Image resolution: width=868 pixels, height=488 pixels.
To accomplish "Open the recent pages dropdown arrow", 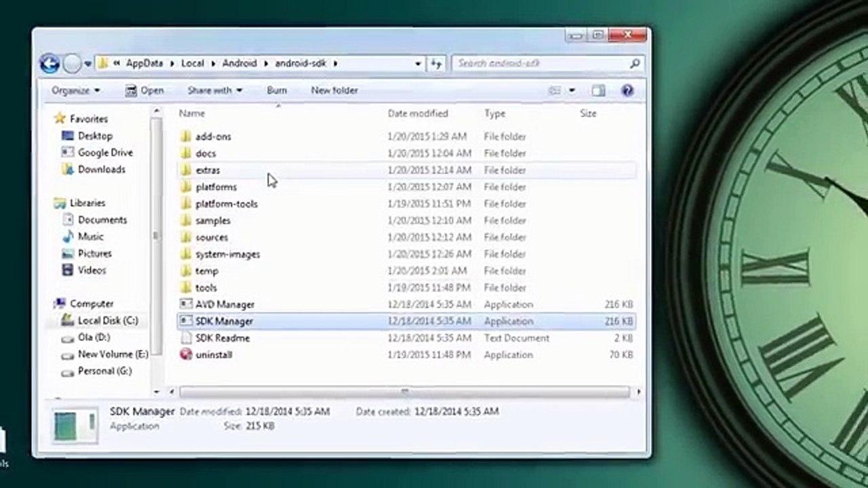I will pos(88,64).
